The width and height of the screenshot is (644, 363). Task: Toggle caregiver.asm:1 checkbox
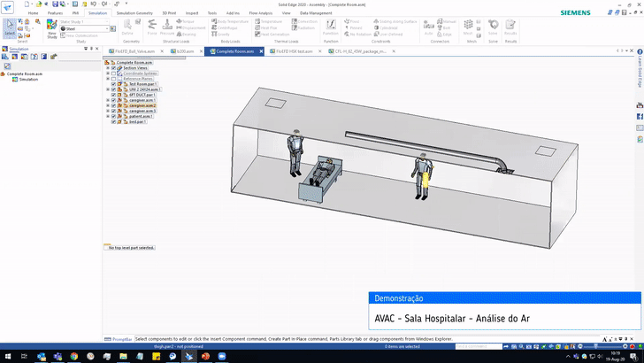[114, 100]
